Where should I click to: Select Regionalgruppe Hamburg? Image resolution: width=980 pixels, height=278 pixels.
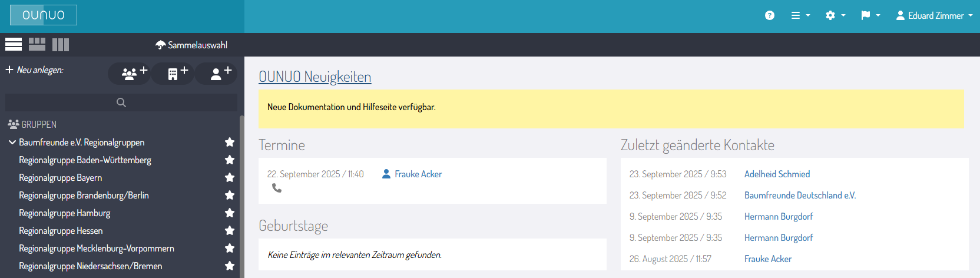pos(64,213)
